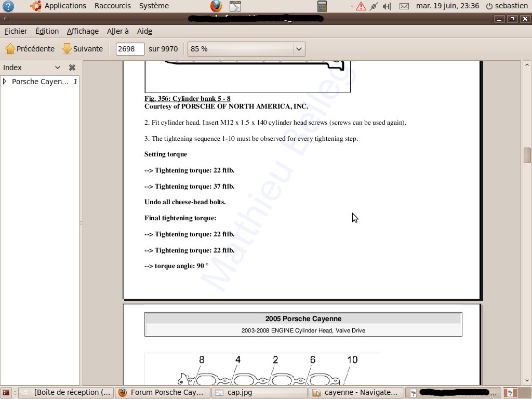
Task: Click the terminal launcher icon in panel
Action: (235, 6)
